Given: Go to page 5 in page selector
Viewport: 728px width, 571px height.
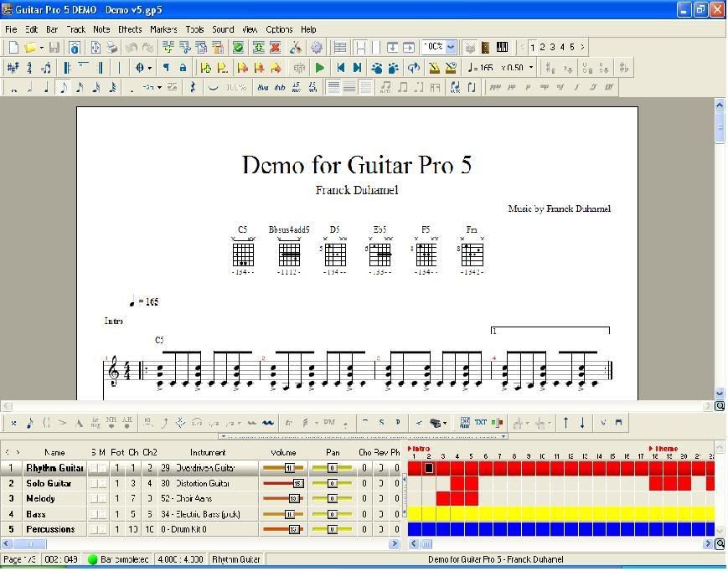Looking at the screenshot, I should pyautogui.click(x=572, y=47).
